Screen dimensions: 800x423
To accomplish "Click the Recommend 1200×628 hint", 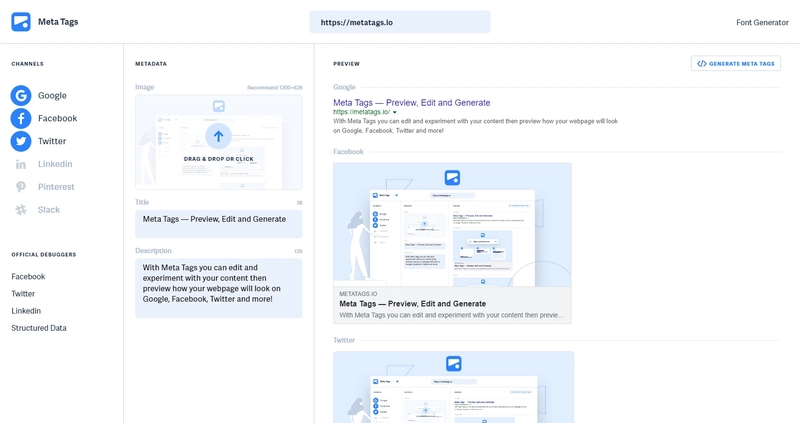I will tap(274, 88).
